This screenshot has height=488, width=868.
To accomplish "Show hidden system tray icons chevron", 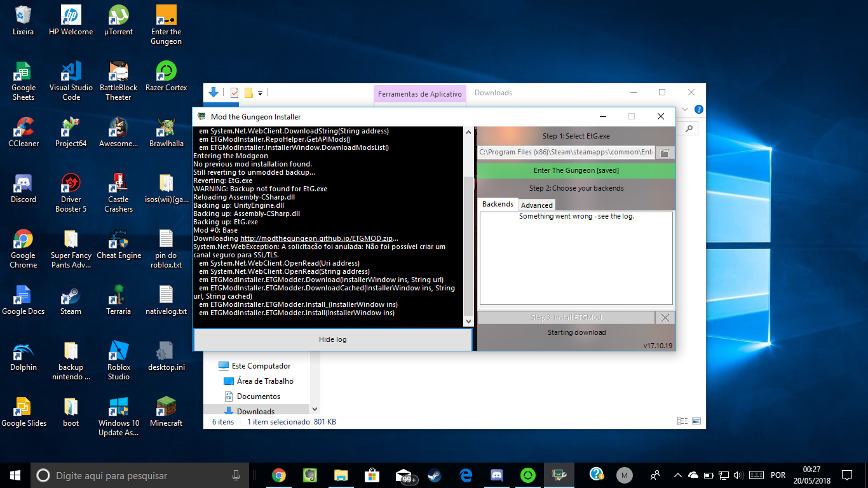I will pos(677,475).
